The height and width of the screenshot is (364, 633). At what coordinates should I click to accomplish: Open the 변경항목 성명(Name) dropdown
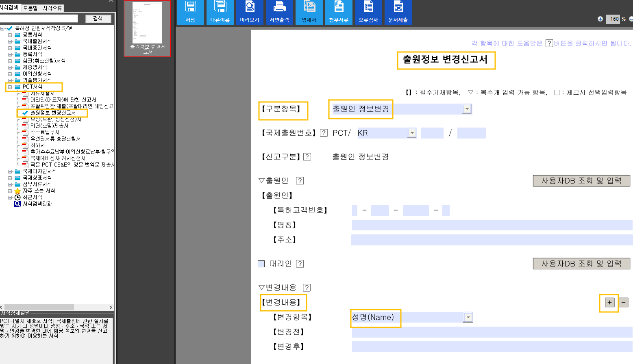point(467,317)
